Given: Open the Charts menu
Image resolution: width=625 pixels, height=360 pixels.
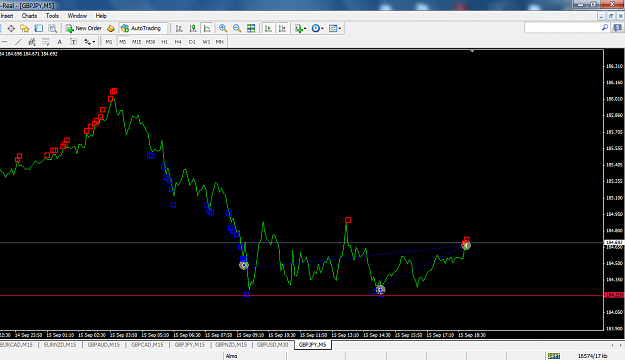Looking at the screenshot, I should 29,16.
